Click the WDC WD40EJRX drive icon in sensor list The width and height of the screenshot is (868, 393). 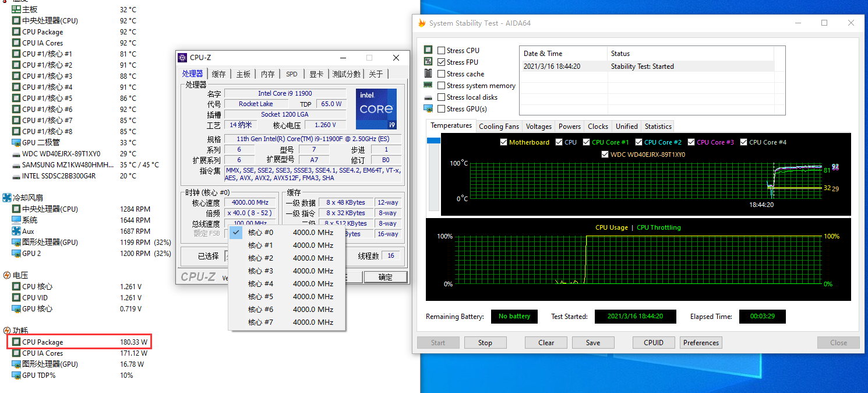click(16, 153)
